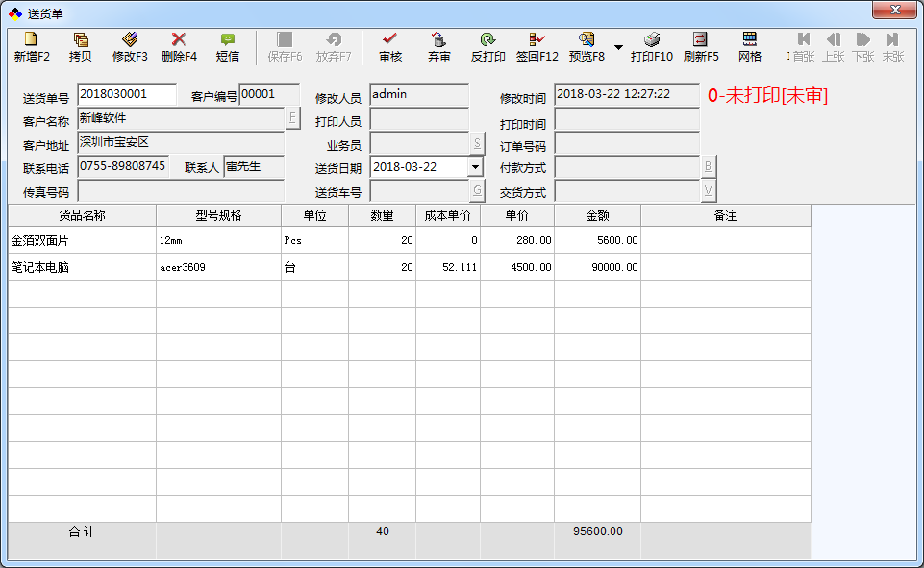Click the 95600.00 total amount
Screen dimensions: 924x568
click(x=597, y=531)
